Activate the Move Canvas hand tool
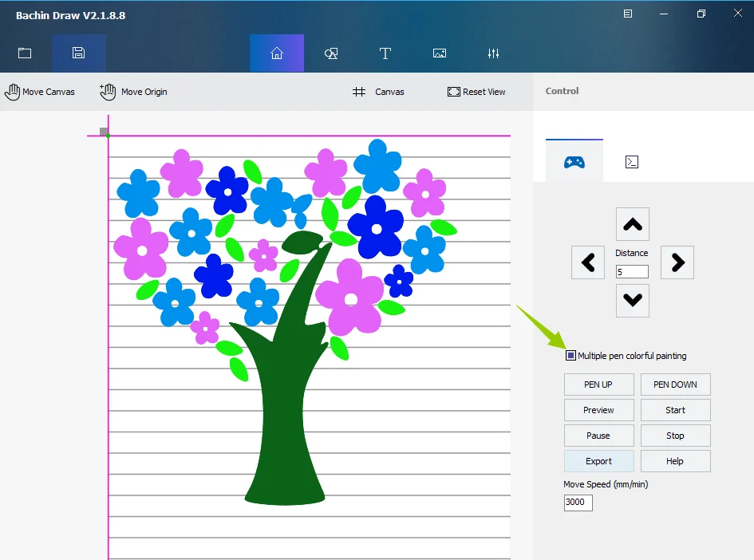The image size is (754, 560). click(x=40, y=92)
